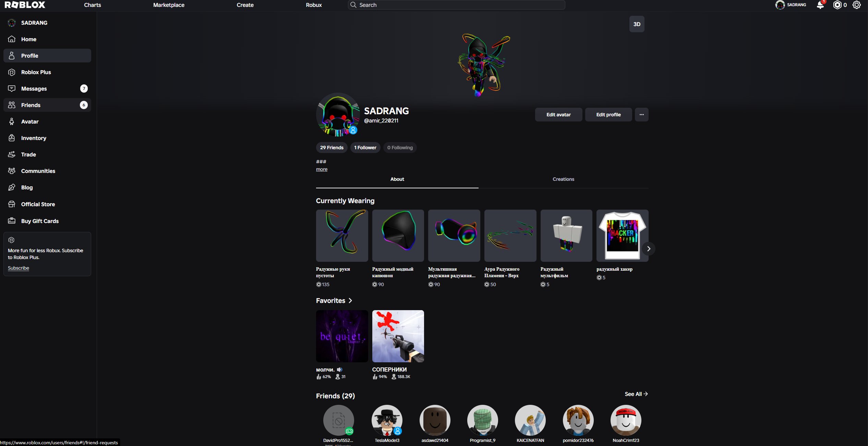Click the Subscribe link for Roblox Plus
Image resolution: width=868 pixels, height=446 pixels.
coord(19,268)
